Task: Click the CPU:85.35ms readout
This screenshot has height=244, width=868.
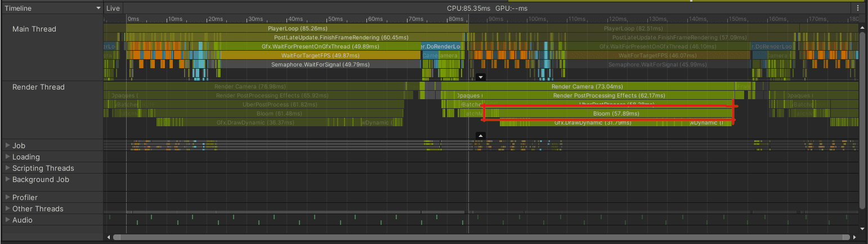Action: click(x=469, y=8)
